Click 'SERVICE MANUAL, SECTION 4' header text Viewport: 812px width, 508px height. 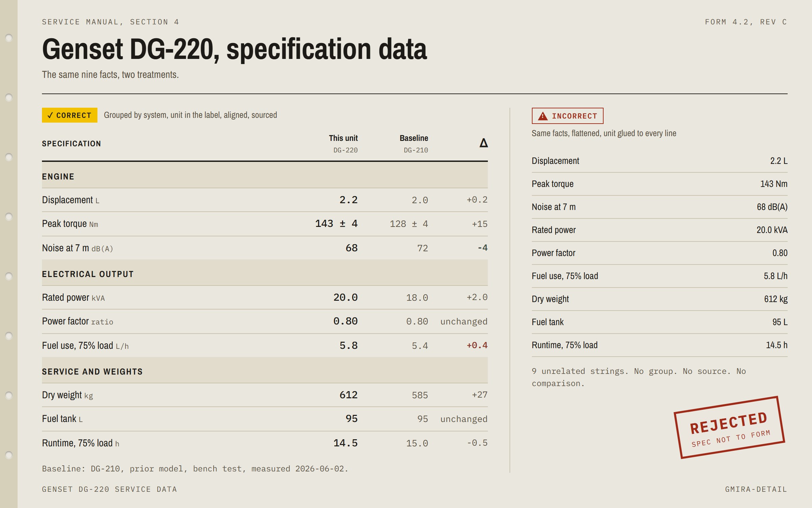[x=110, y=22]
